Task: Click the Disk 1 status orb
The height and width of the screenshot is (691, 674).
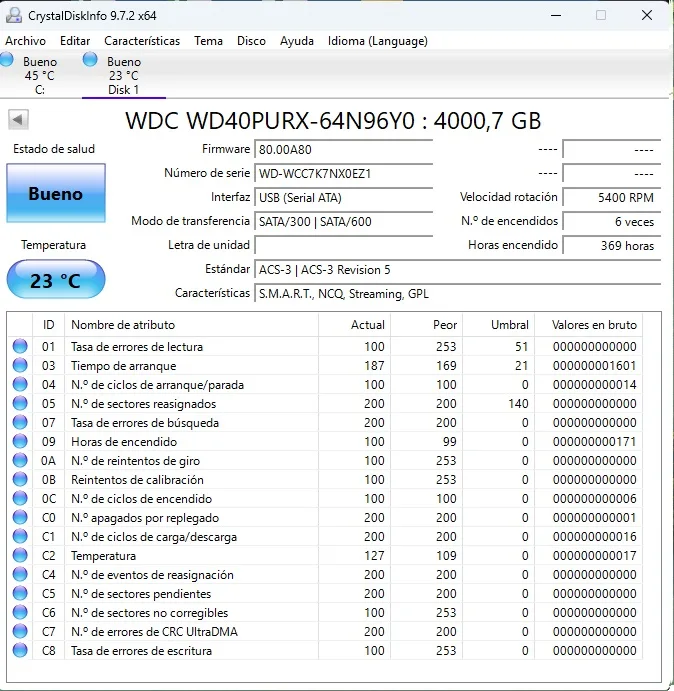Action: 90,60
